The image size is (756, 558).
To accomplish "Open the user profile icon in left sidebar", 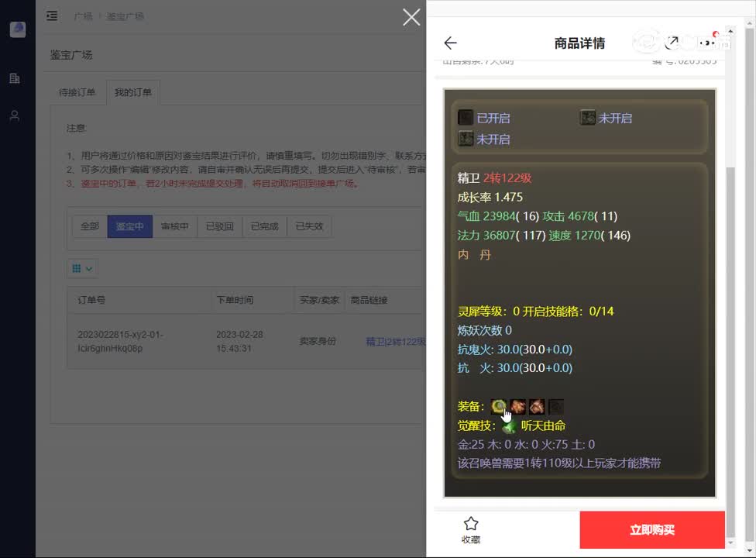I will 15,115.
